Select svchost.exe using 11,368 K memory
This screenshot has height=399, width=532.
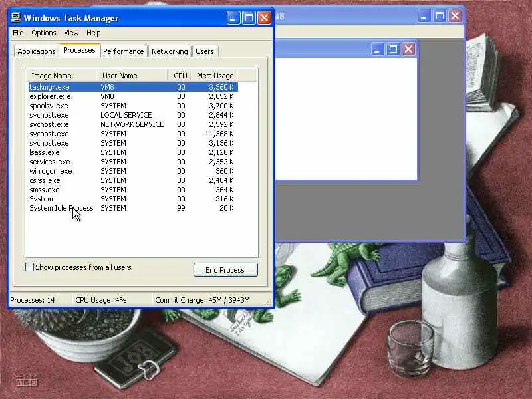133,134
